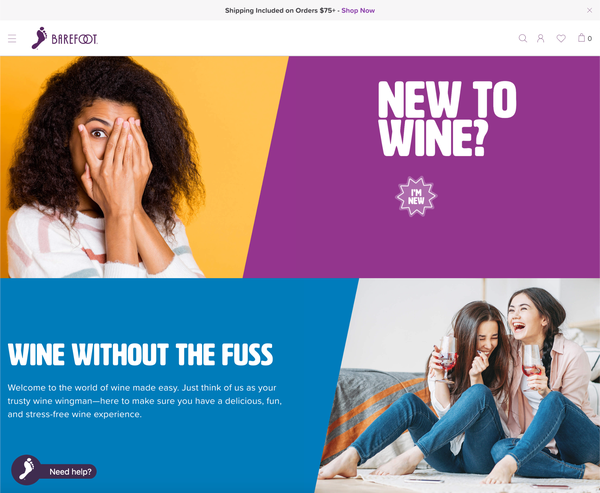Open the shopping bag cart
This screenshot has height=493, width=600.
pyautogui.click(x=581, y=38)
